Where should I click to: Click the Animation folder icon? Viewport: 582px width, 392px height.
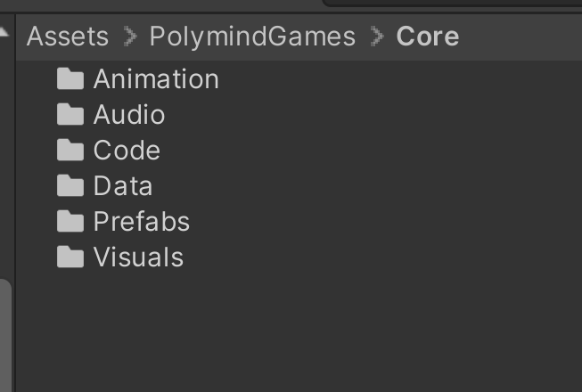tap(70, 79)
